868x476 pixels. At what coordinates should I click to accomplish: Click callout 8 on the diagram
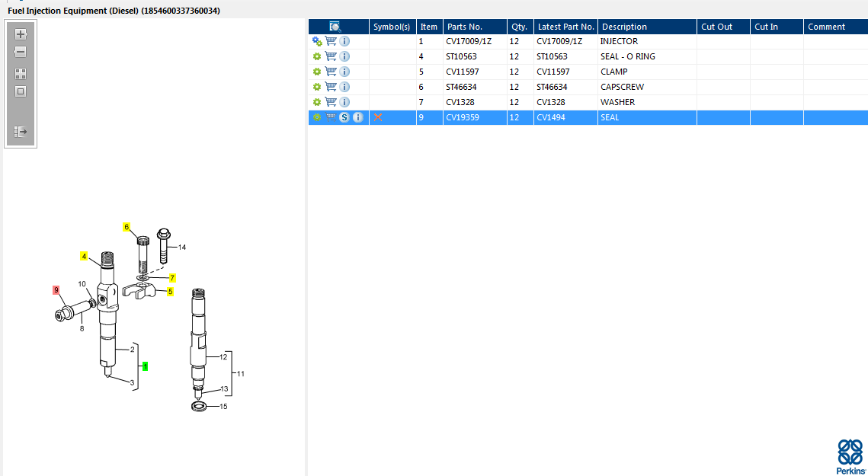[82, 329]
